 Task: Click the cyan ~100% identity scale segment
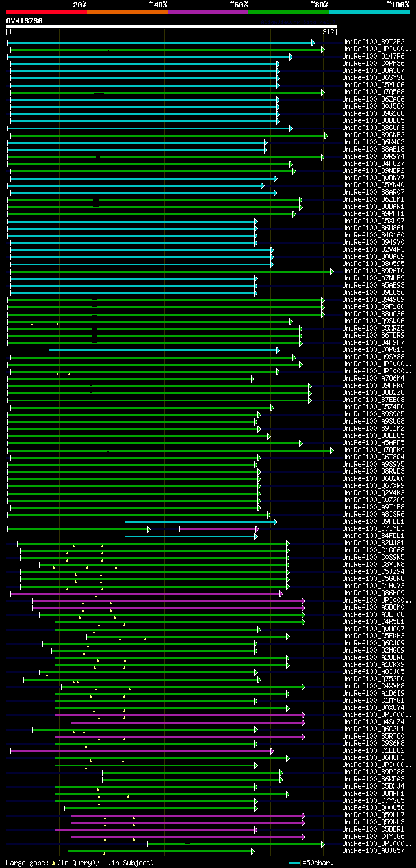(369, 12)
